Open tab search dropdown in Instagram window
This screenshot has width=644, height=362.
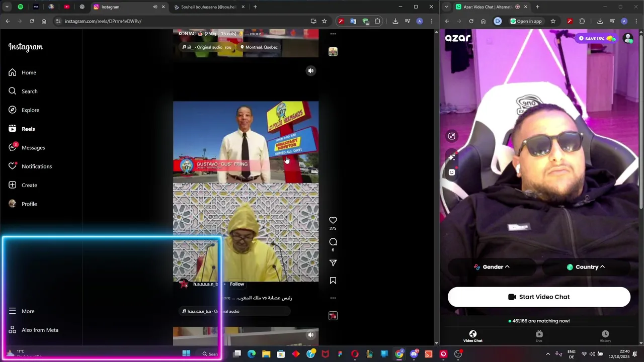7,7
